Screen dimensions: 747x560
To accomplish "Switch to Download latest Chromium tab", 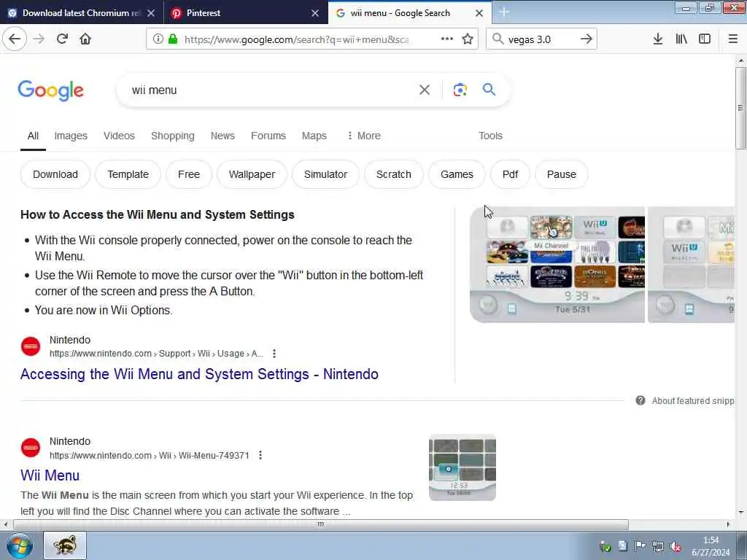I will (82, 13).
